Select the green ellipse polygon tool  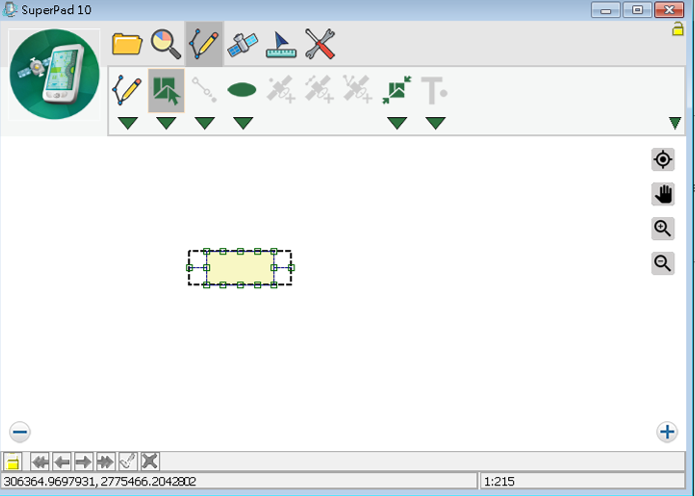(x=242, y=90)
